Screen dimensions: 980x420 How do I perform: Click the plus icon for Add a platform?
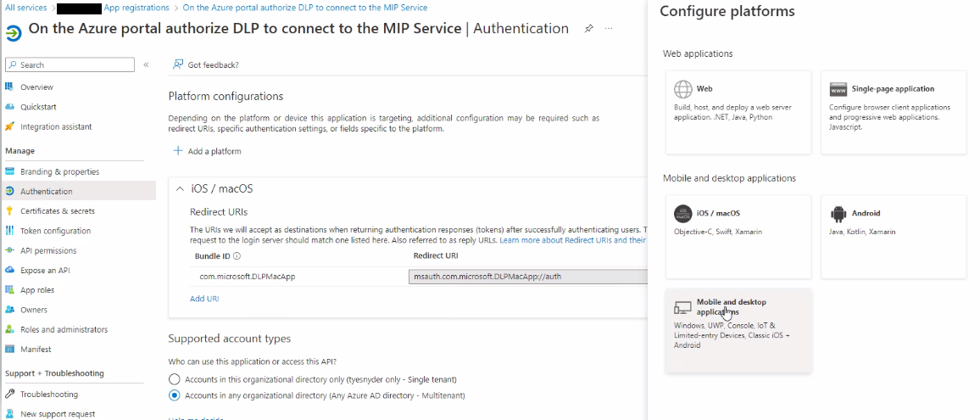pyautogui.click(x=177, y=151)
